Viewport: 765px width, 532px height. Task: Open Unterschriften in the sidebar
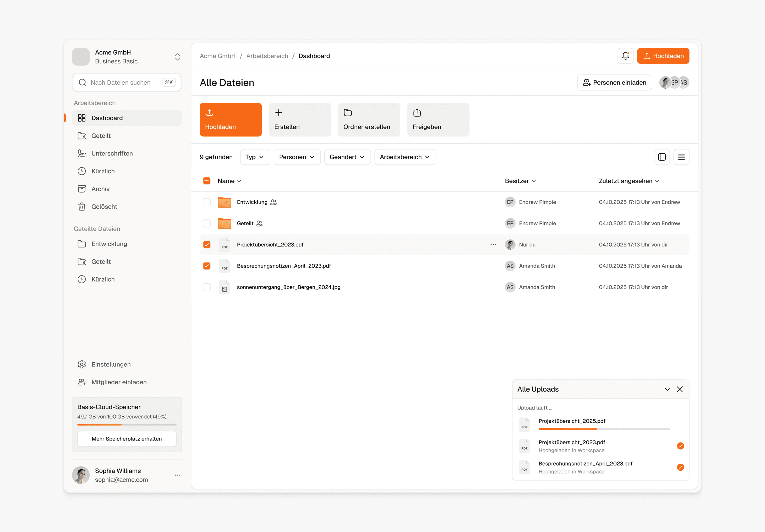(x=112, y=153)
